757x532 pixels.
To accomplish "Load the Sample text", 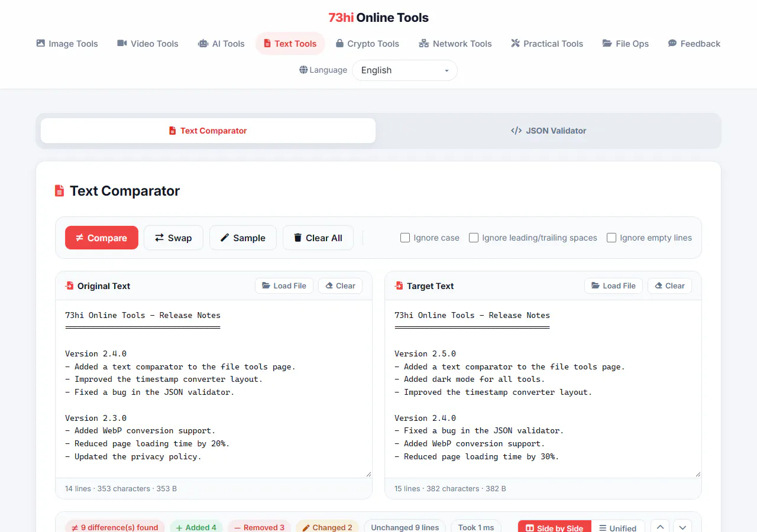I will pos(243,238).
